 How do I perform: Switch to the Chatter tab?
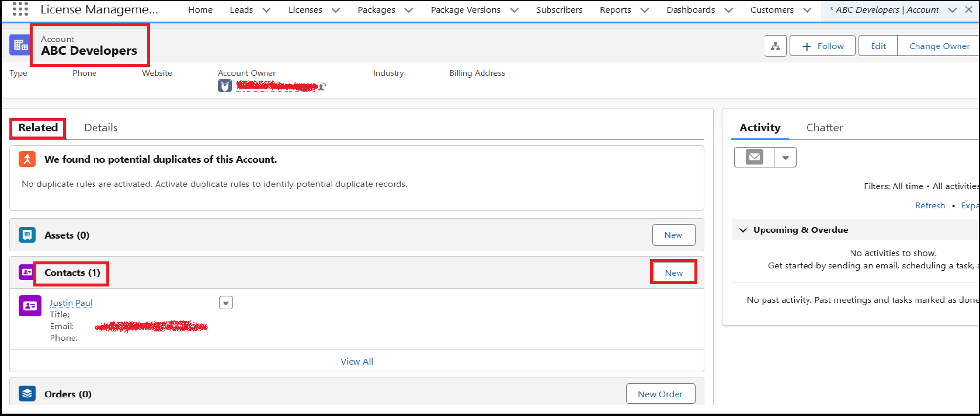click(x=824, y=128)
